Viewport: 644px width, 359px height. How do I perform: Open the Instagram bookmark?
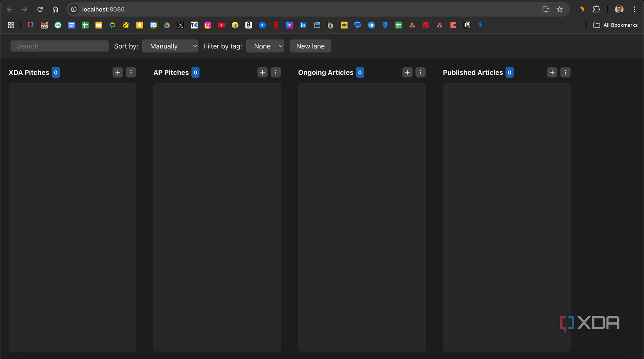208,25
